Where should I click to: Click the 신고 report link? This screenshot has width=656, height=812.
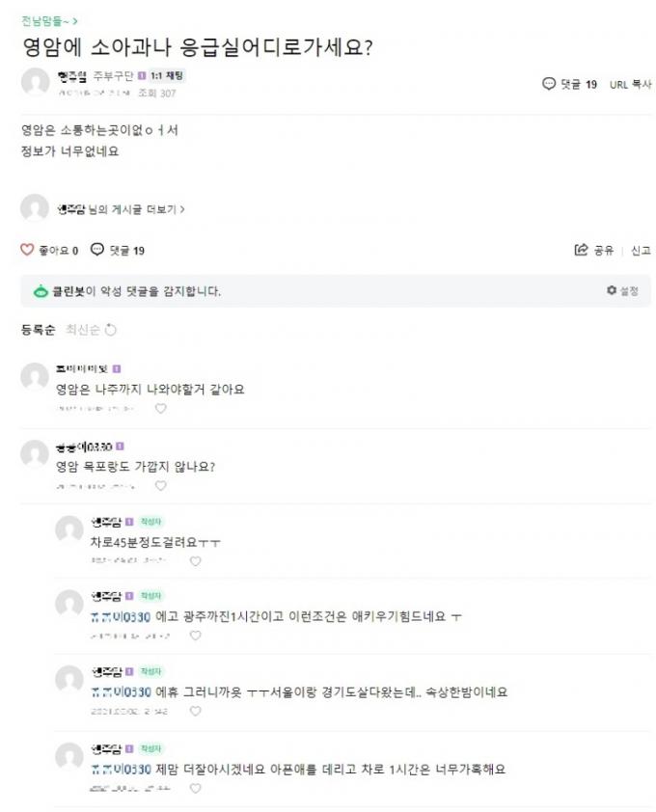point(641,251)
